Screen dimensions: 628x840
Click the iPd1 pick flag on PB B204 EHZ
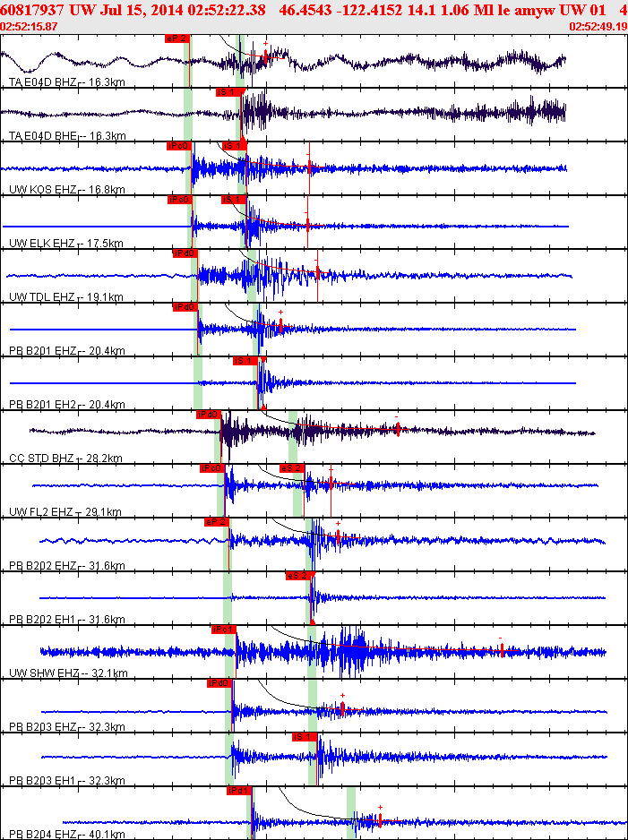(x=239, y=791)
